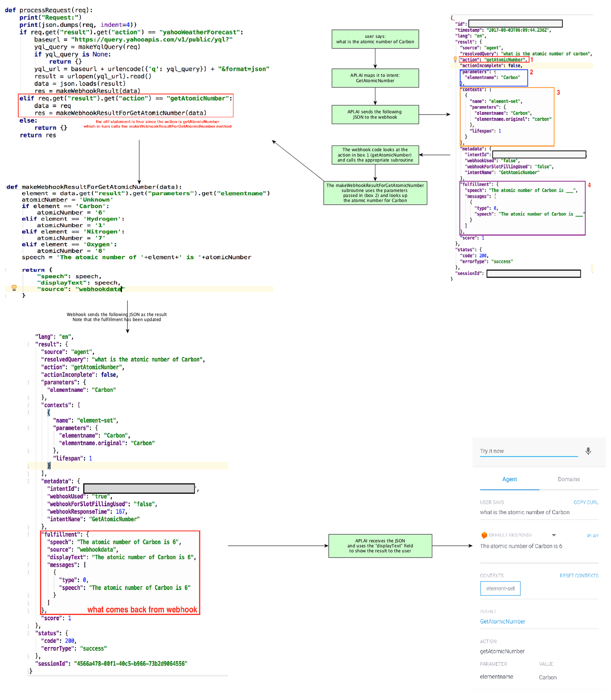The width and height of the screenshot is (611, 700).
Task: Click the "elementname.original": "carbon" line in the request JSON
Action: [x=513, y=119]
